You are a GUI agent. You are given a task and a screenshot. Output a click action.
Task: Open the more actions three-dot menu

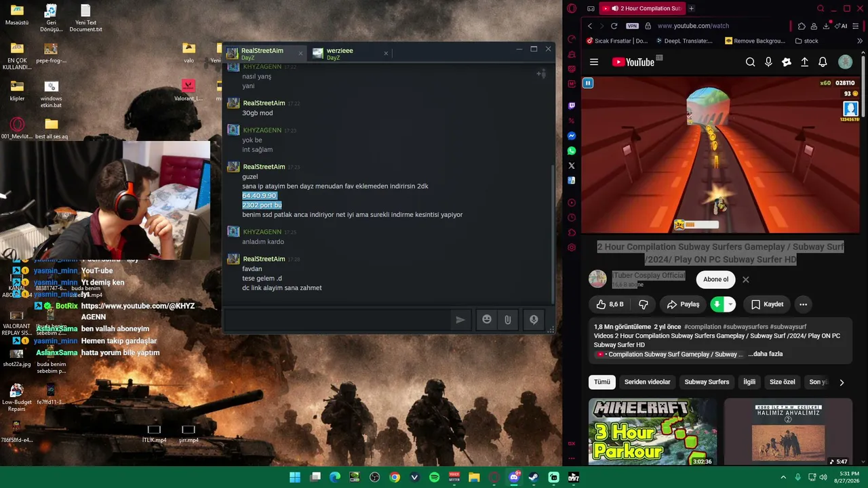[x=803, y=304]
